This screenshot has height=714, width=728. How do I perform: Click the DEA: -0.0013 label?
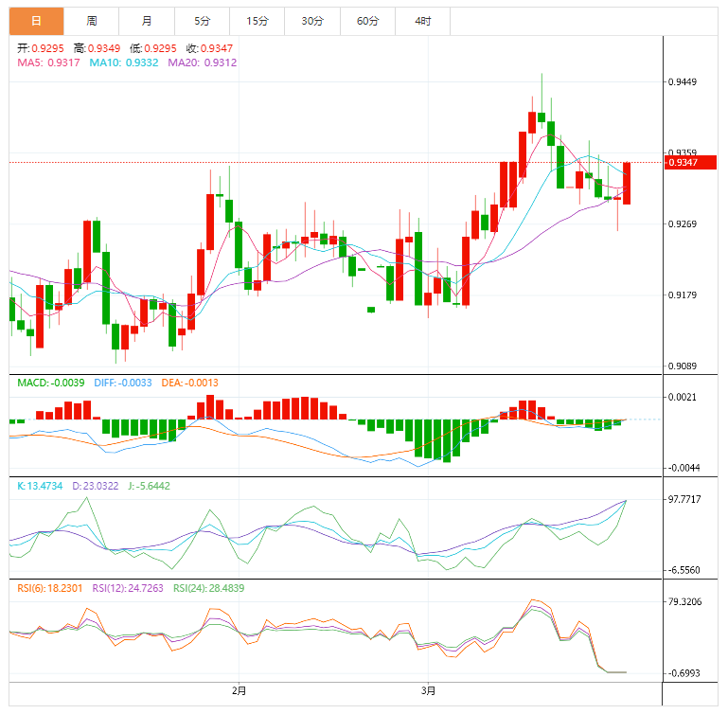tap(190, 383)
